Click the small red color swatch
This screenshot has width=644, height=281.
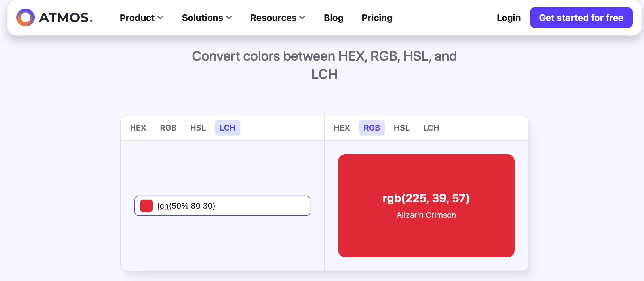coord(146,205)
